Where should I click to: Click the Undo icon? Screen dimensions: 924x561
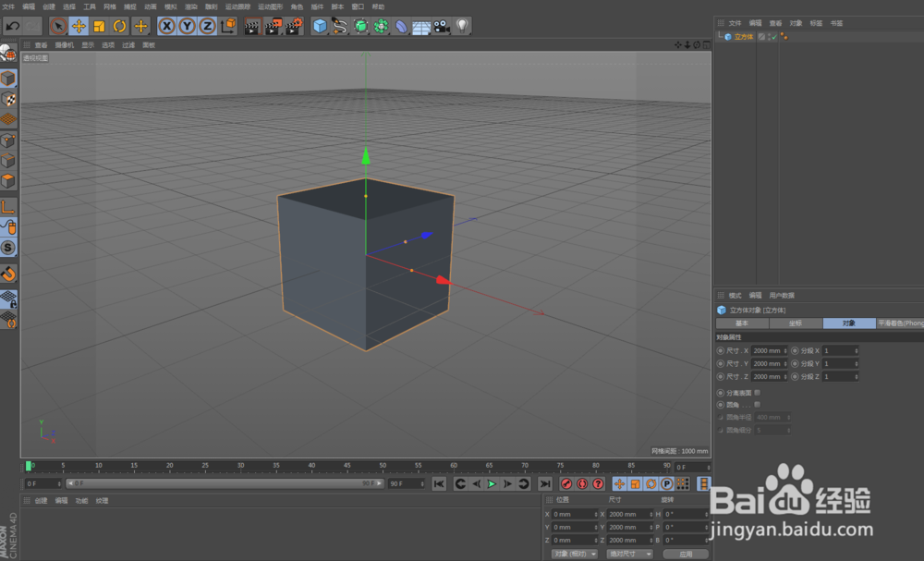(13, 26)
